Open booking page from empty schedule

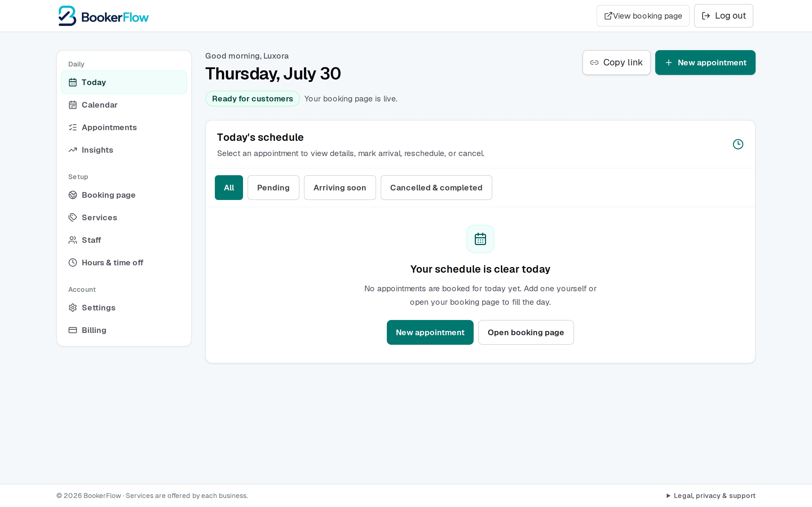(x=526, y=332)
